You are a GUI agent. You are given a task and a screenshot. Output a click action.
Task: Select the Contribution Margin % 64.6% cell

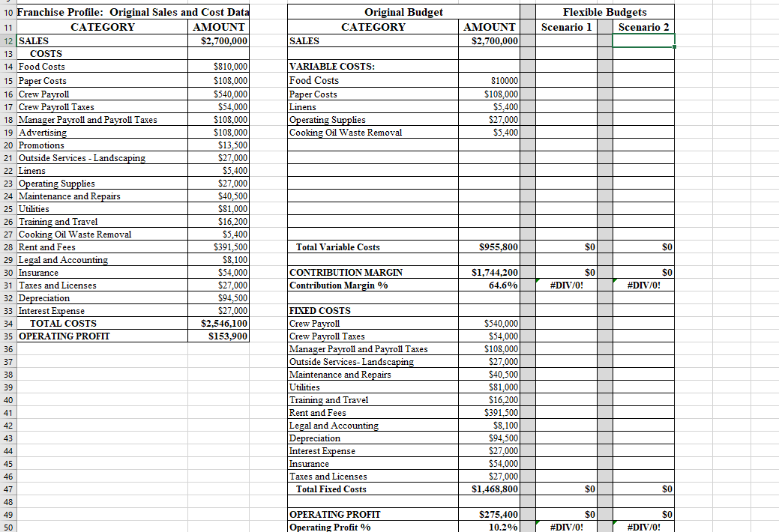coord(489,285)
